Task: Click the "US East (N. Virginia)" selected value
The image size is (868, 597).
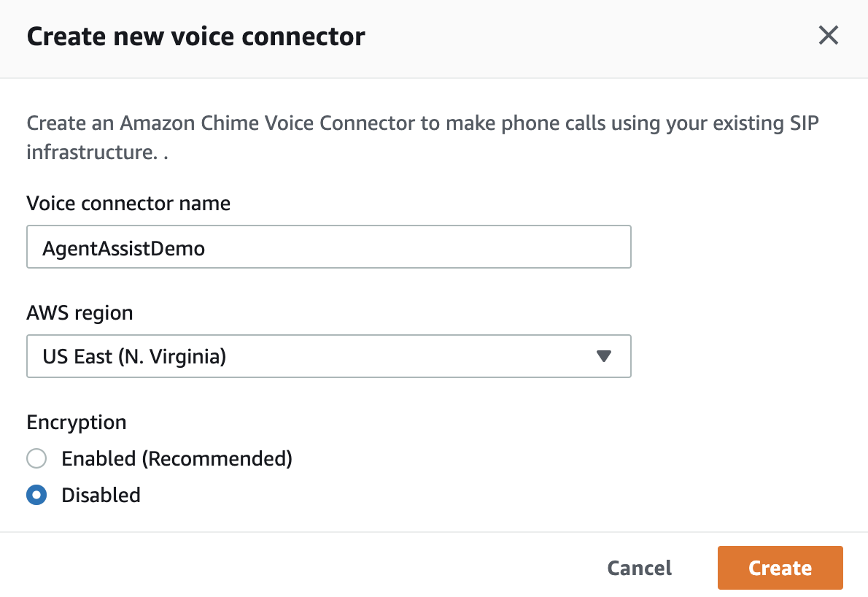Action: [134, 356]
